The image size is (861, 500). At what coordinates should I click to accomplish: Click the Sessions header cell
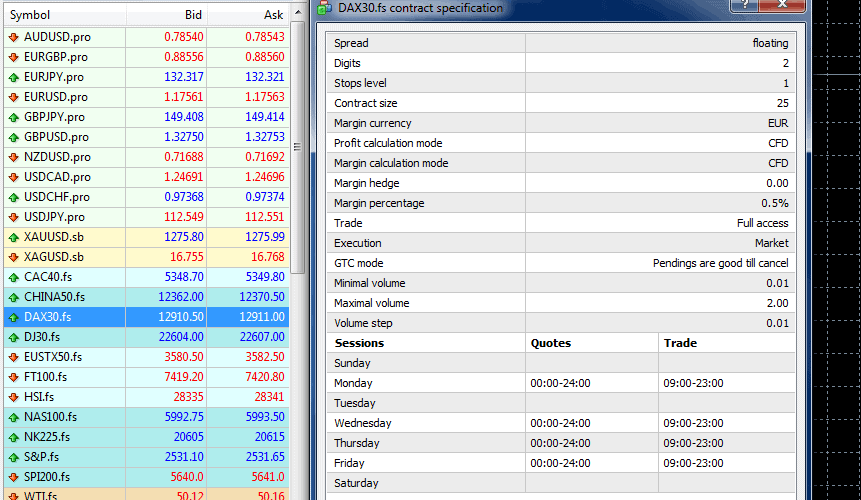point(426,343)
